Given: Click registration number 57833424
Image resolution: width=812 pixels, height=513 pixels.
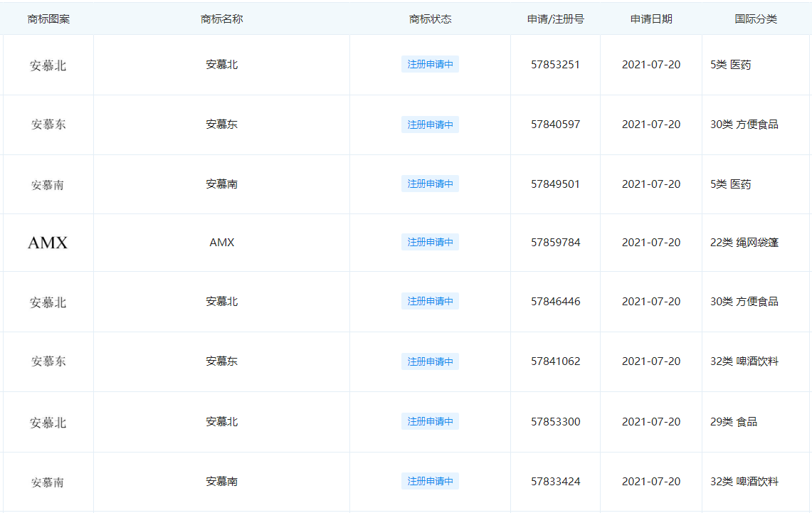Looking at the screenshot, I should coord(555,482).
